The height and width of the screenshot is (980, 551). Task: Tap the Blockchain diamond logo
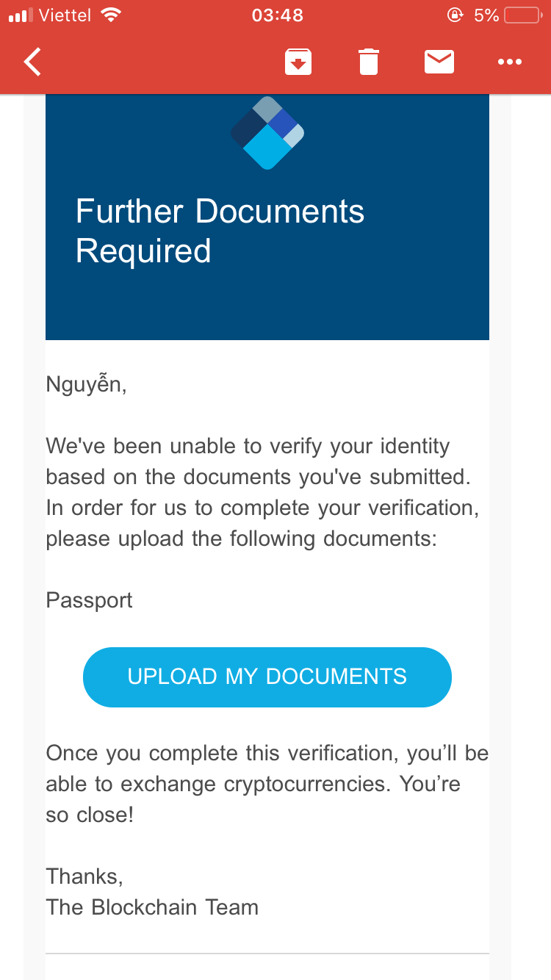pyautogui.click(x=267, y=133)
